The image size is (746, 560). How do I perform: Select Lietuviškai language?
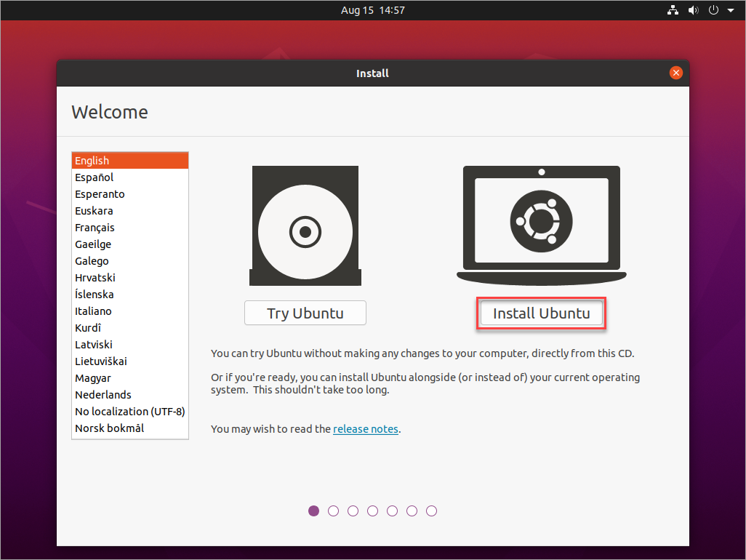tap(130, 361)
